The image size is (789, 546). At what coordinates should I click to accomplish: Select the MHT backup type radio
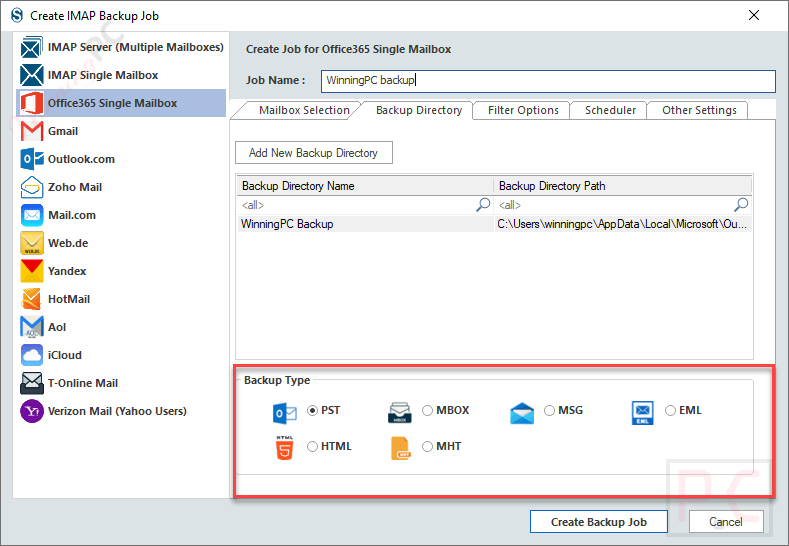pyautogui.click(x=427, y=446)
